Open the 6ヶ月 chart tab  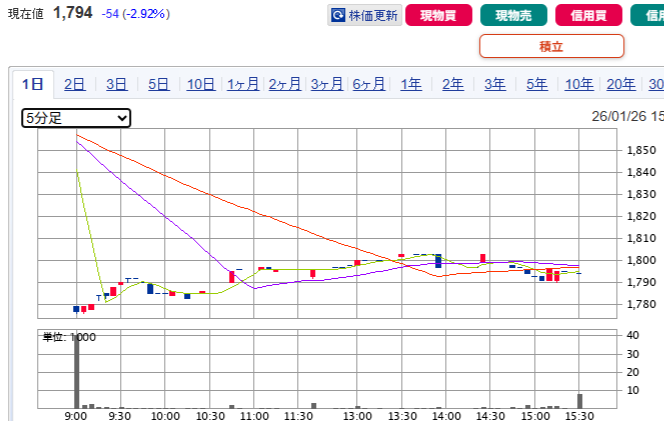[x=369, y=85]
